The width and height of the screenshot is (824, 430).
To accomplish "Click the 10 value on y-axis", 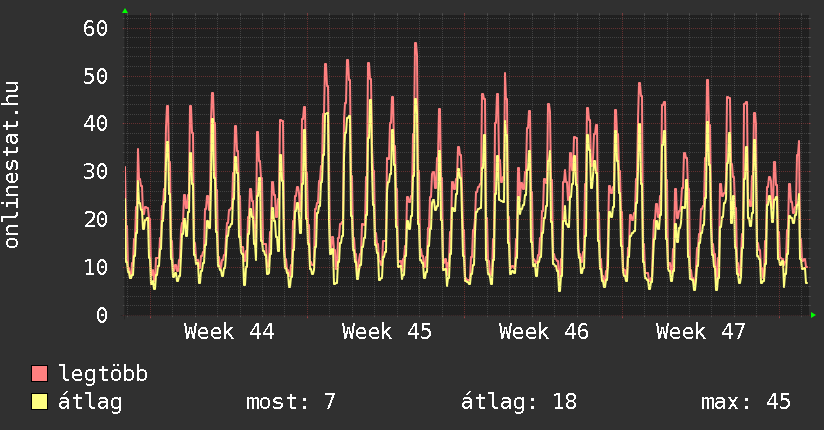I will pos(95,267).
